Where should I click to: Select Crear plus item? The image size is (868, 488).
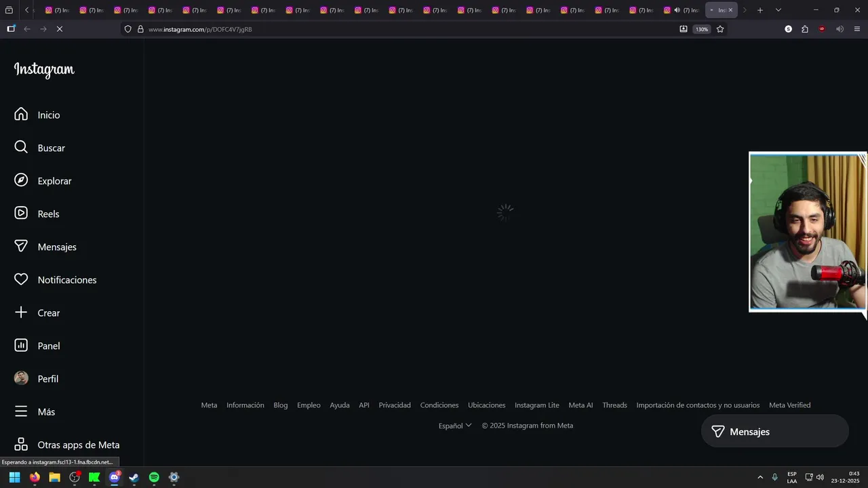click(x=37, y=312)
